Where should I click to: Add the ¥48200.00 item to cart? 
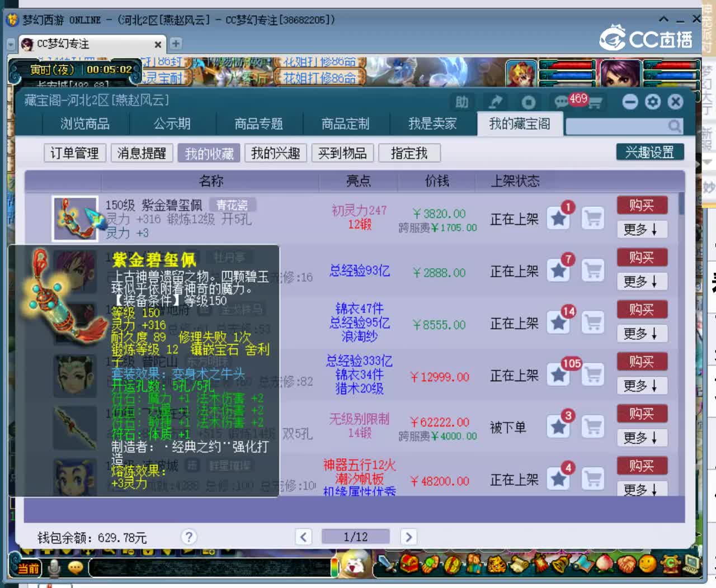(593, 478)
